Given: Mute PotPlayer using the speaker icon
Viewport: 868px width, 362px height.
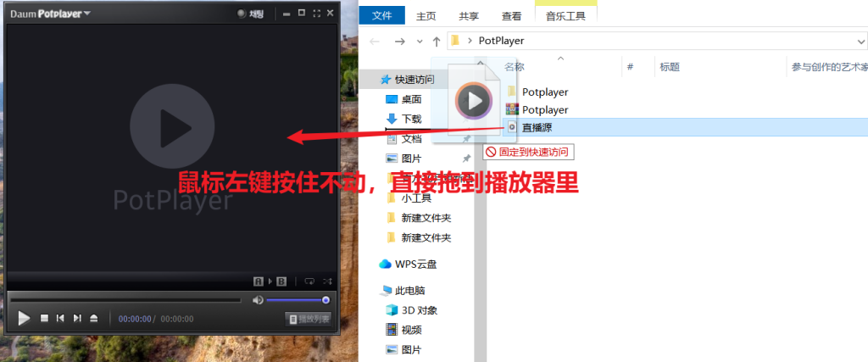Looking at the screenshot, I should point(258,300).
